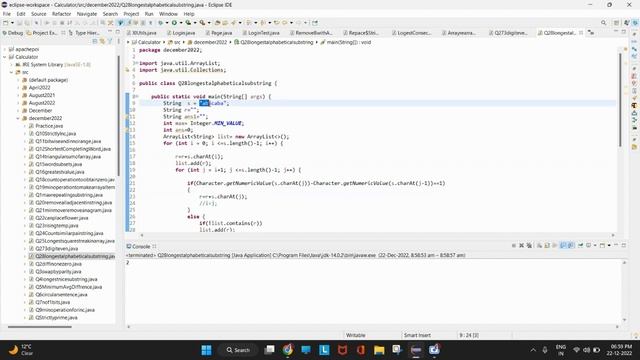Click the Project Explorer filter icon
This screenshot has width=640, height=360.
point(110,41)
